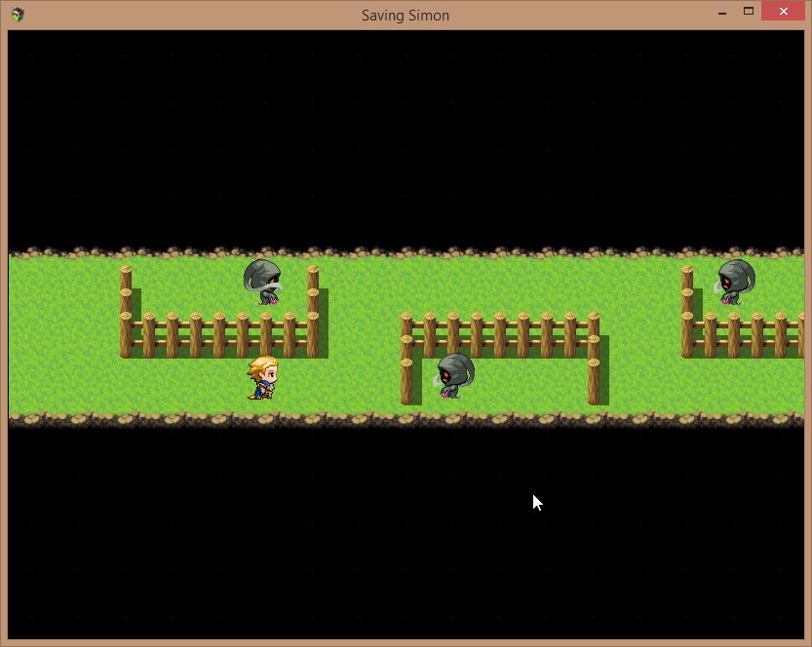Click the "Saving Simon" window title text

click(x=406, y=16)
